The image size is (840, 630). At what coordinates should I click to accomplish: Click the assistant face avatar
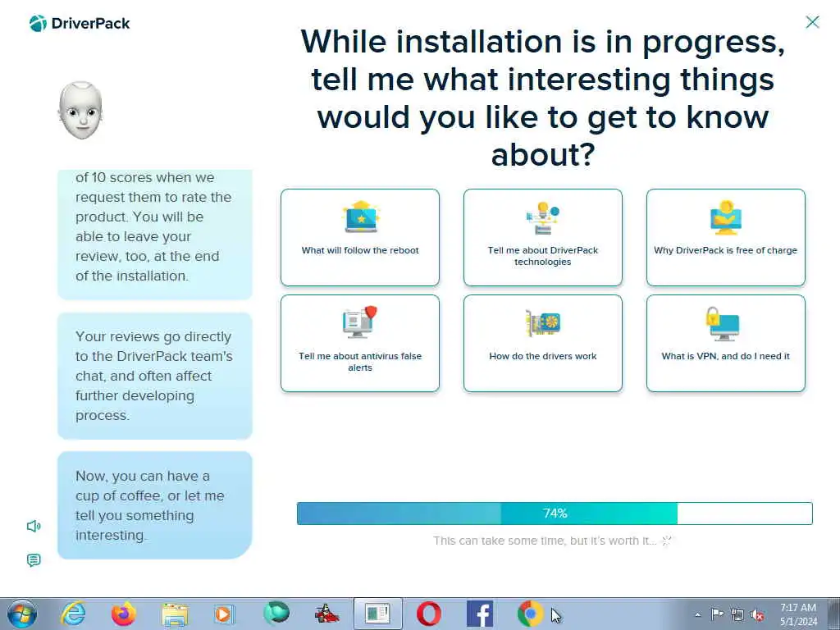point(80,111)
